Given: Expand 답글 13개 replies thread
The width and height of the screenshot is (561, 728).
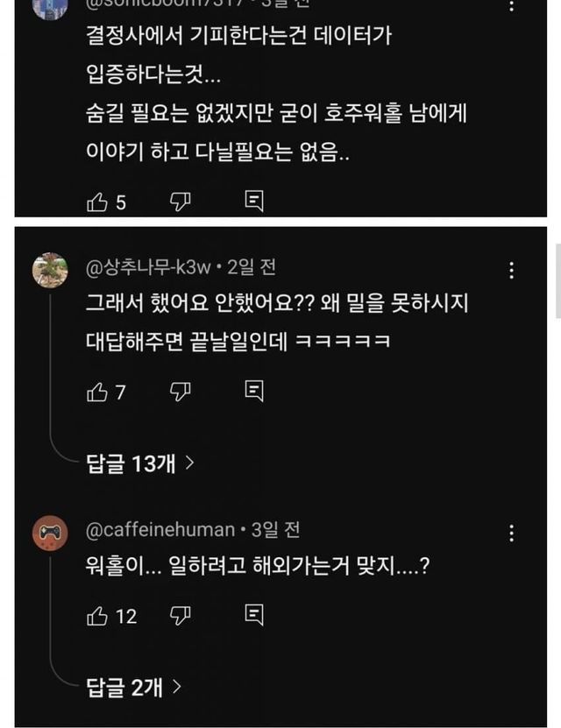Looking at the screenshot, I should (139, 463).
